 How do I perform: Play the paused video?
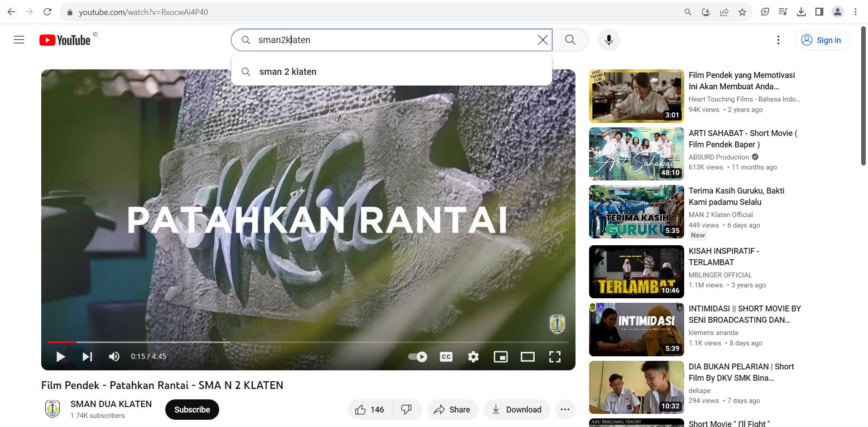[x=60, y=357]
